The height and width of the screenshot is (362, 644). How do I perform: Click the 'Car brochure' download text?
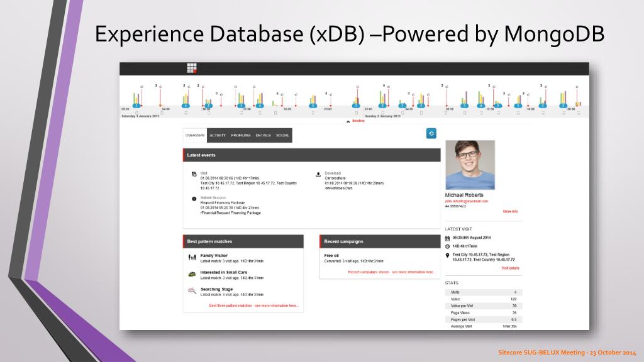point(335,178)
